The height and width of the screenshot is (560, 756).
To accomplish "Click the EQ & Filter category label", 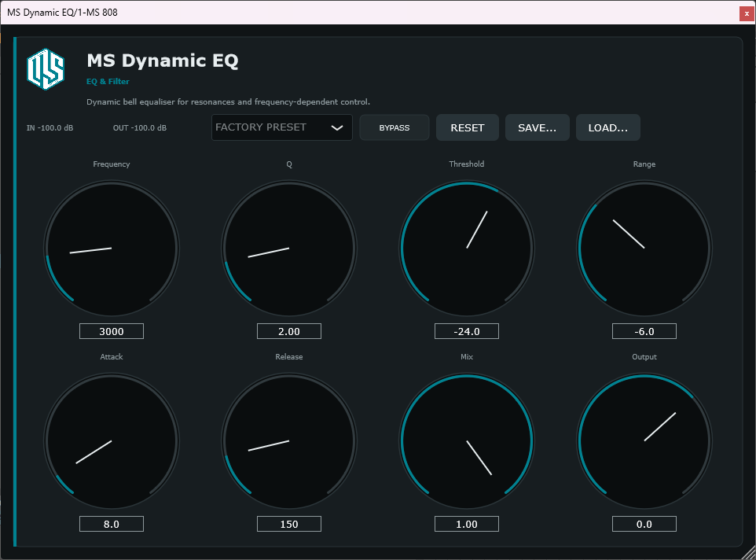I will click(x=108, y=82).
